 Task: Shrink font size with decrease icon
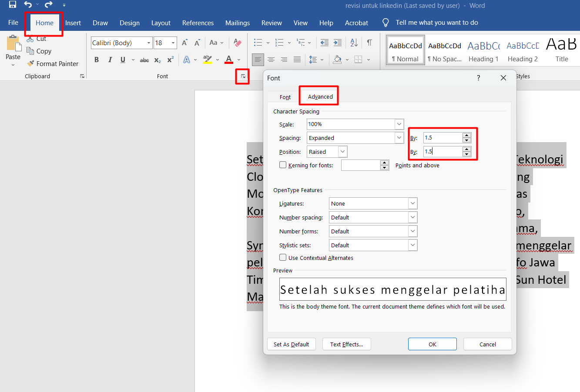tap(197, 43)
